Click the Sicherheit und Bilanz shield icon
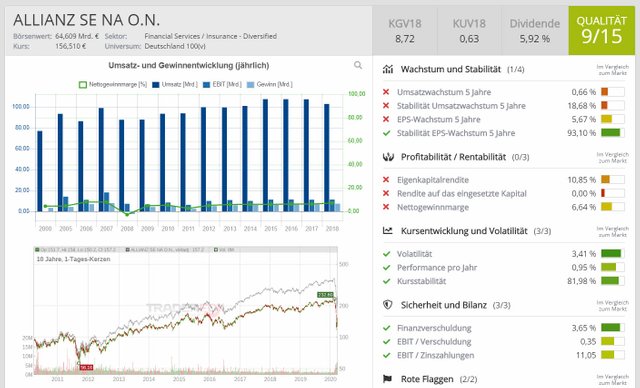This screenshot has height=388, width=640. point(388,304)
